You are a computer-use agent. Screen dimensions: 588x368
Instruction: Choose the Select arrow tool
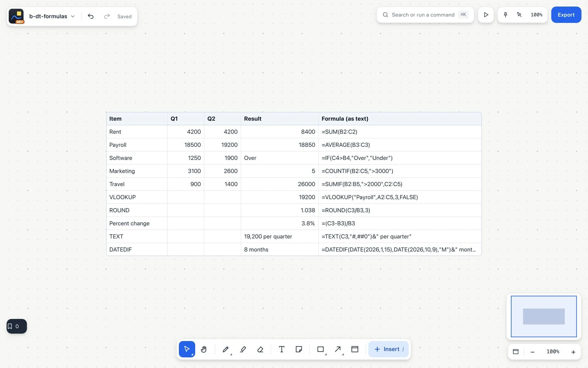[x=187, y=349]
